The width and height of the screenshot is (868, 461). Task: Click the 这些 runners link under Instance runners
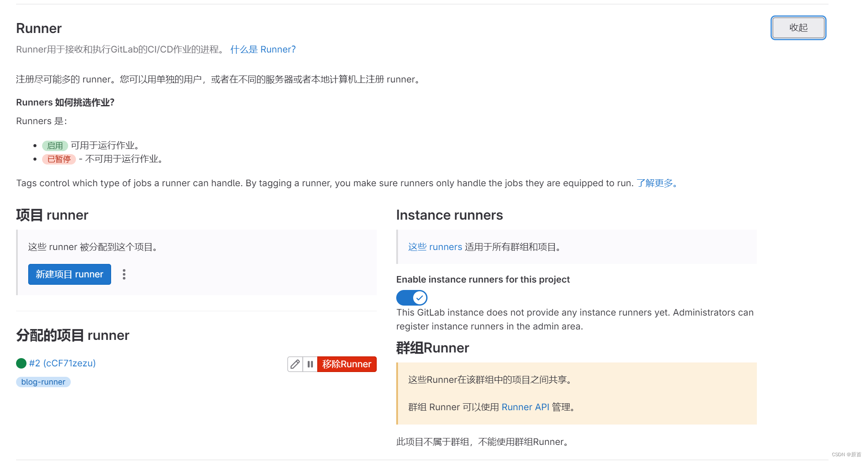(434, 247)
